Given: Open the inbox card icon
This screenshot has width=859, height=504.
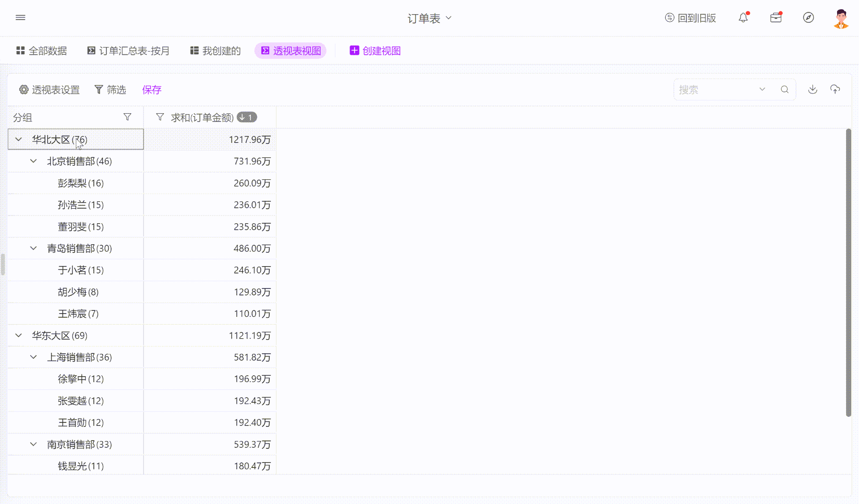Looking at the screenshot, I should click(x=776, y=17).
